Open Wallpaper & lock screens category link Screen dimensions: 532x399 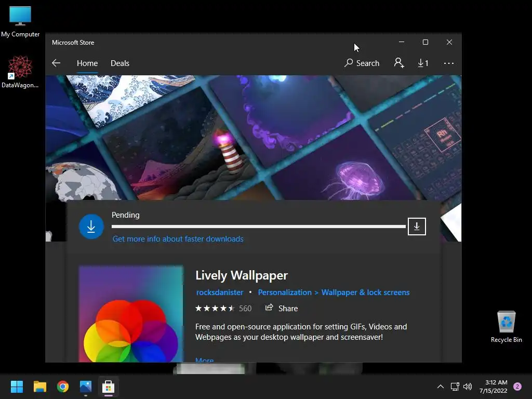365,292
